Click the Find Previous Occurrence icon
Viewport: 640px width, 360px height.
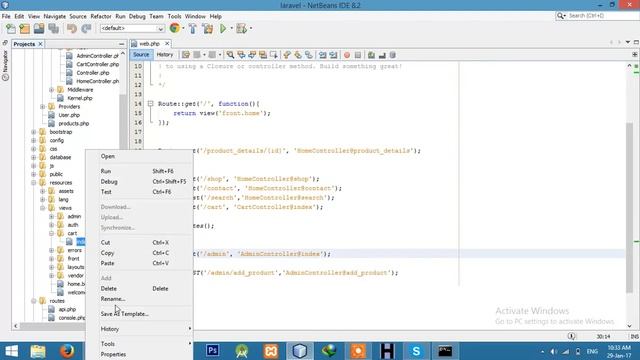pos(241,55)
